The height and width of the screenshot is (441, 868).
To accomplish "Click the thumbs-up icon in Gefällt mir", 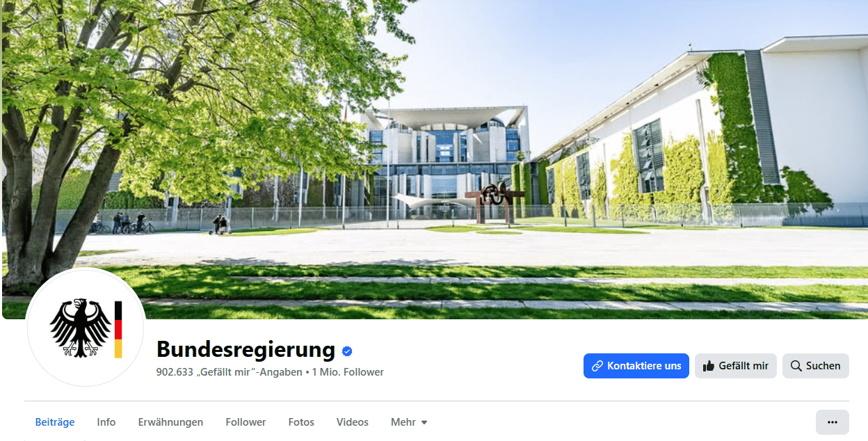I will [709, 366].
